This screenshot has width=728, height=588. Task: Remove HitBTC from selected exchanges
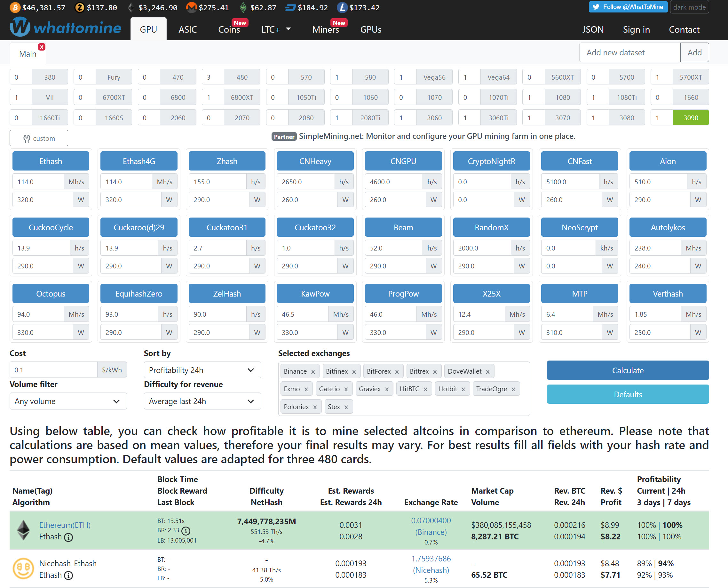point(425,389)
